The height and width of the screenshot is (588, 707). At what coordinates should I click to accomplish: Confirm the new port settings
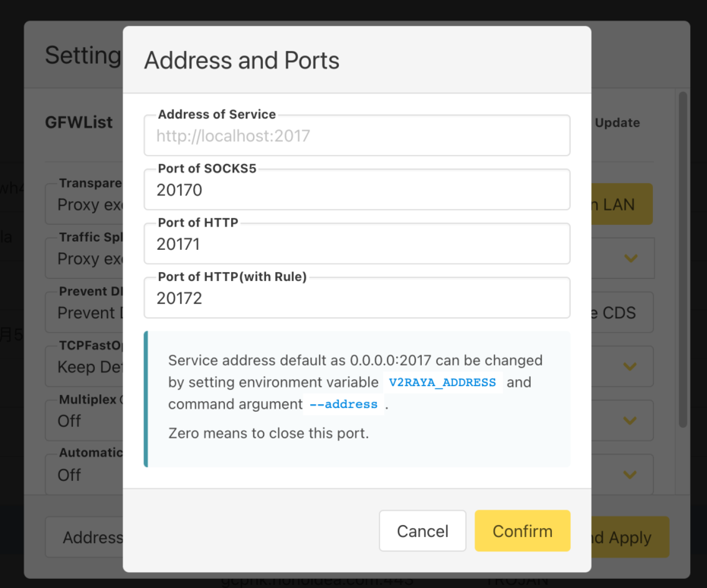click(x=522, y=531)
